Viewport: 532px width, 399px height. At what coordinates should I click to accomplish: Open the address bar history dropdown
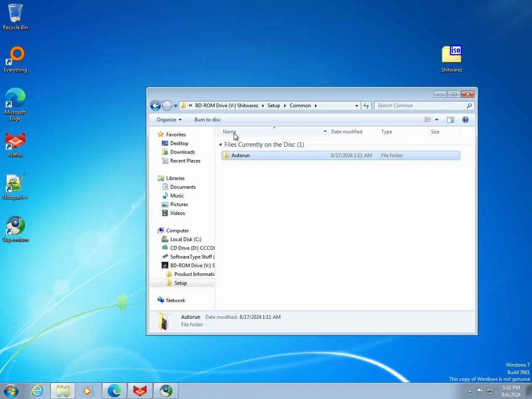pyautogui.click(x=357, y=106)
